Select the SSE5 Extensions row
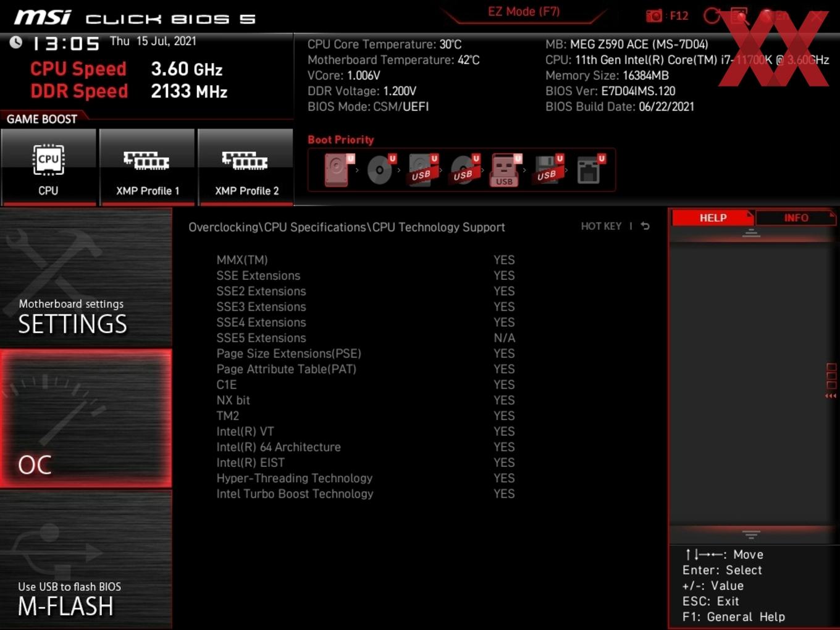Screen dimensions: 840x630 point(366,338)
